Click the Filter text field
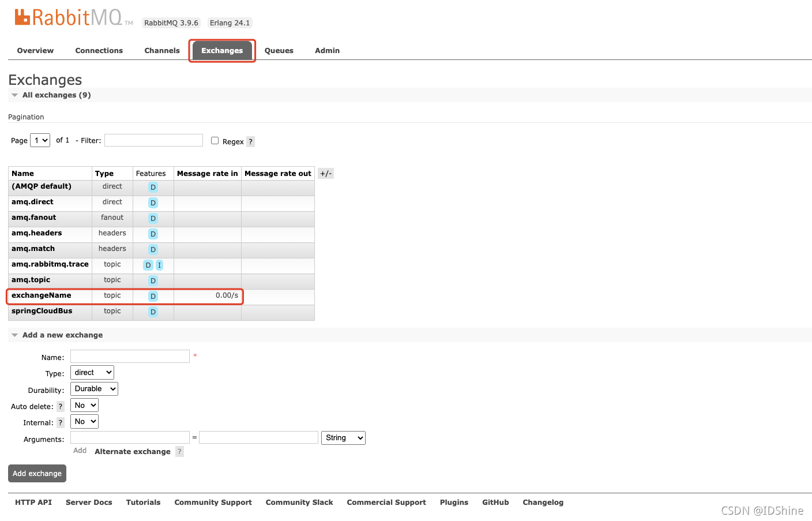812x521 pixels. tap(153, 140)
